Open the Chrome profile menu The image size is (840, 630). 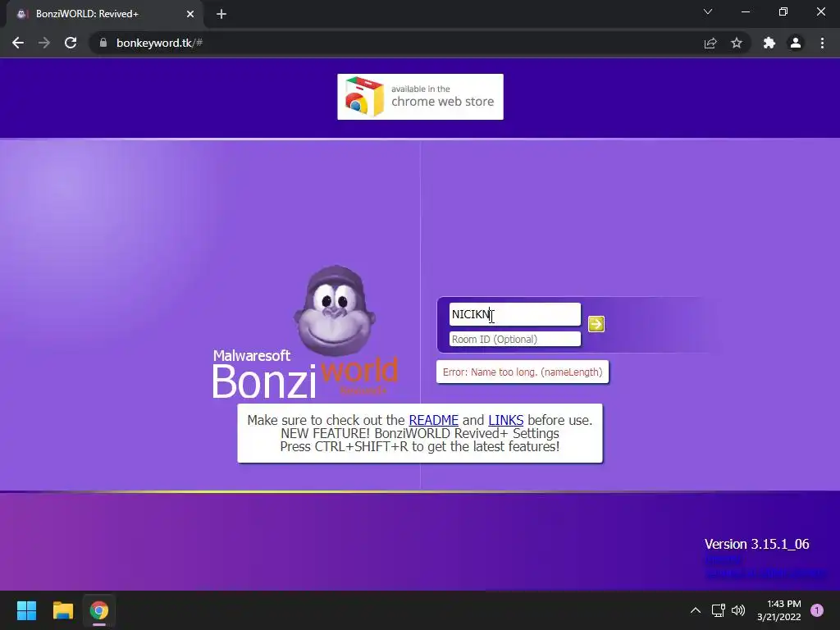point(796,43)
